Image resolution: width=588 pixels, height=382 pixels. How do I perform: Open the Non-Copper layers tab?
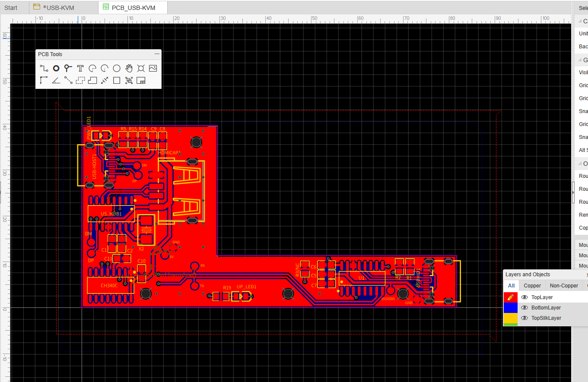[564, 286]
